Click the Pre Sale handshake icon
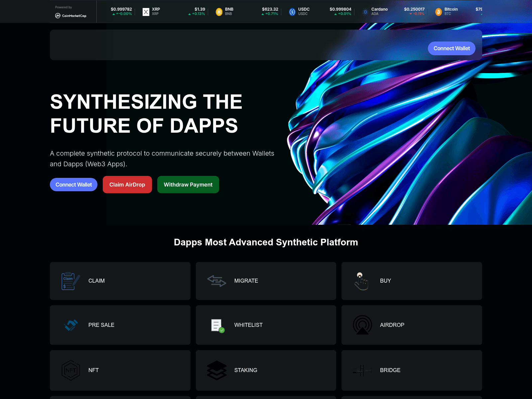The width and height of the screenshot is (532, 399). pos(71,325)
